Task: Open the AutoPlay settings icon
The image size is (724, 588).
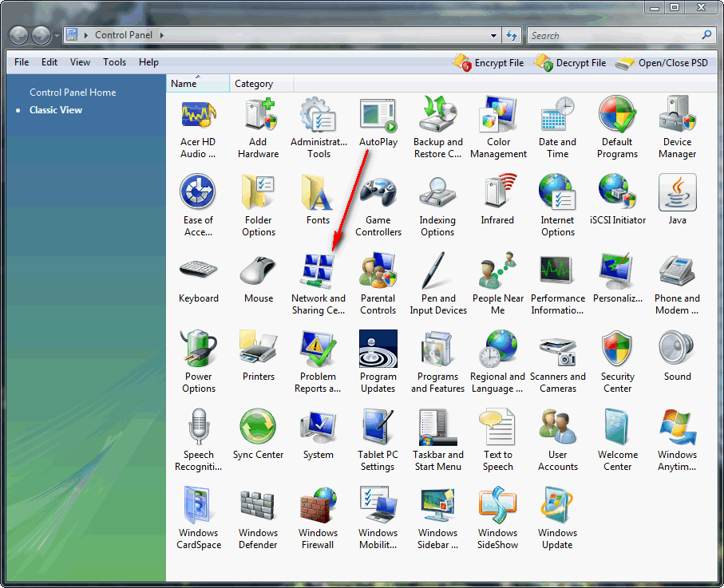Action: tap(378, 114)
